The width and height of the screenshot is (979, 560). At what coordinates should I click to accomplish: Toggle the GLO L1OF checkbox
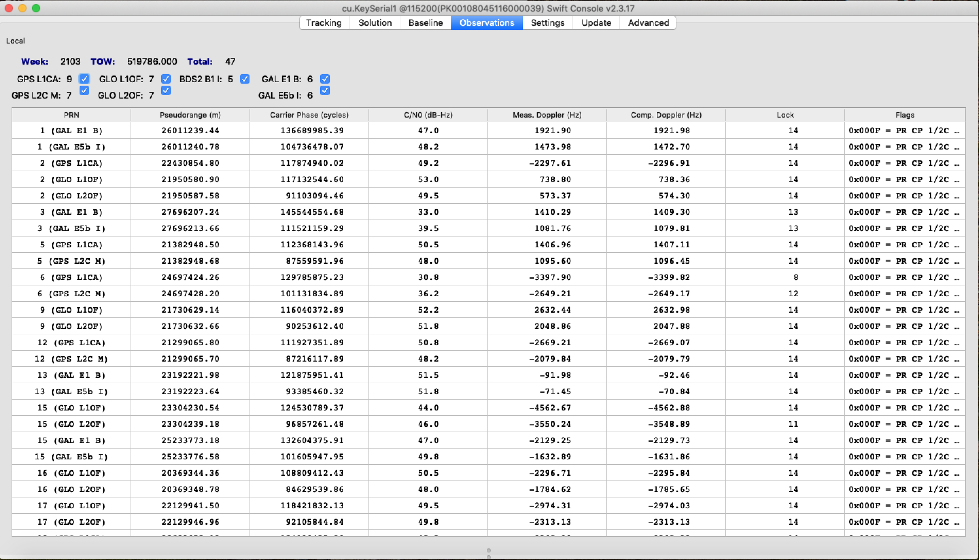(166, 79)
